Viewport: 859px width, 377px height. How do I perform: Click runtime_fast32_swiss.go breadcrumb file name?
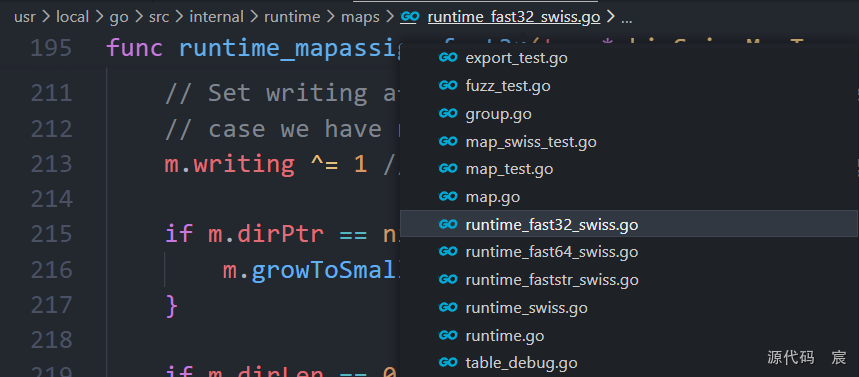(x=514, y=18)
